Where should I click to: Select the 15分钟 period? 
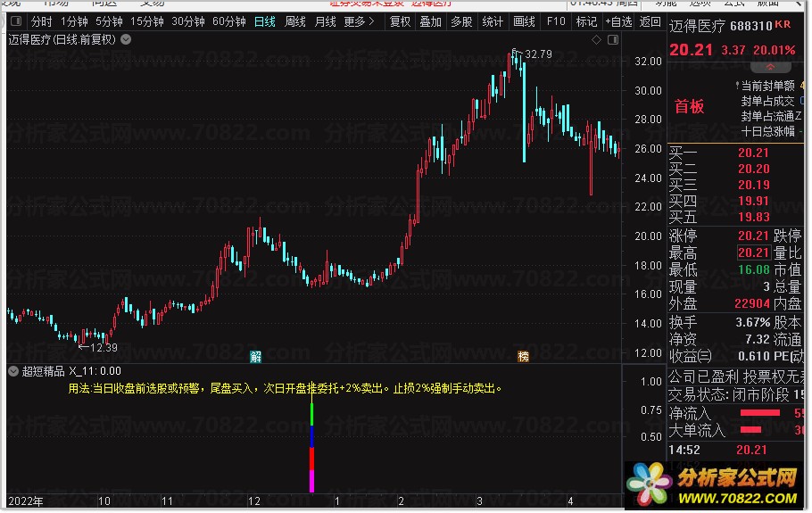pyautogui.click(x=147, y=21)
